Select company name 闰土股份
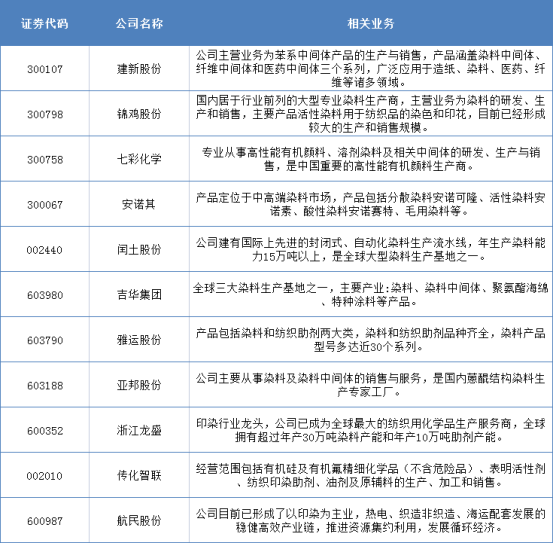 tap(139, 249)
